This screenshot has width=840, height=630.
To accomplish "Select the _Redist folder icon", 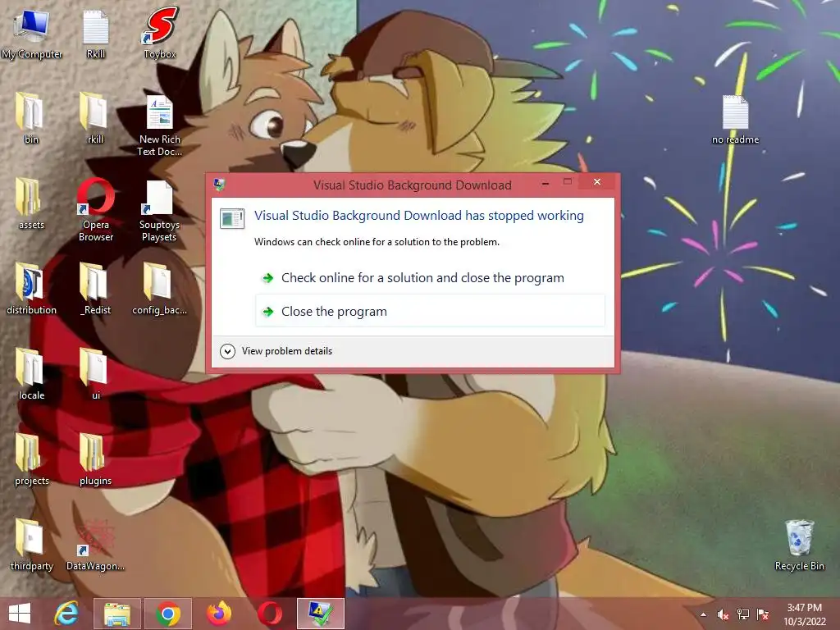I will click(x=95, y=290).
